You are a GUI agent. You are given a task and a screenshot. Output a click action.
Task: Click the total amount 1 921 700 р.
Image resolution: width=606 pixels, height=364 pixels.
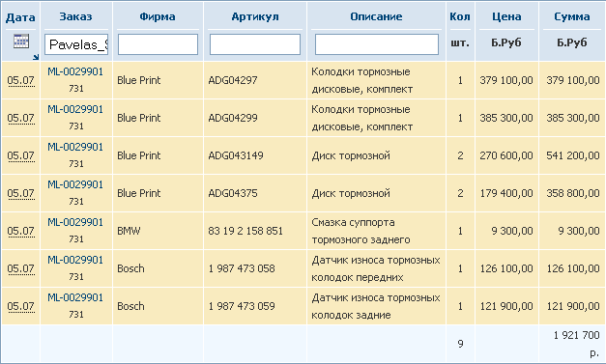(576, 344)
